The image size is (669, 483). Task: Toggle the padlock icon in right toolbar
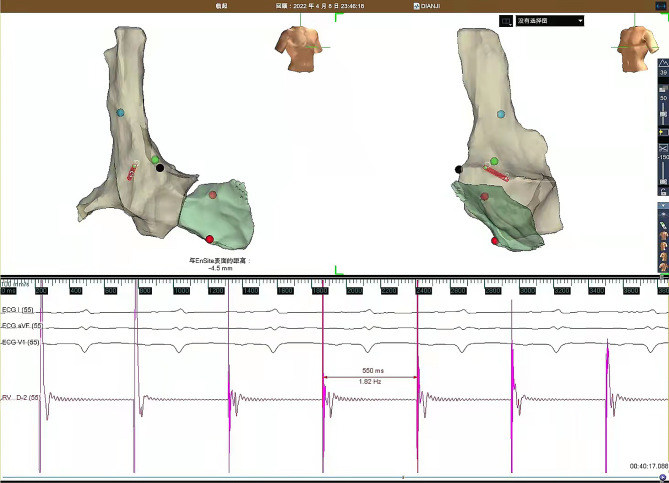click(663, 192)
